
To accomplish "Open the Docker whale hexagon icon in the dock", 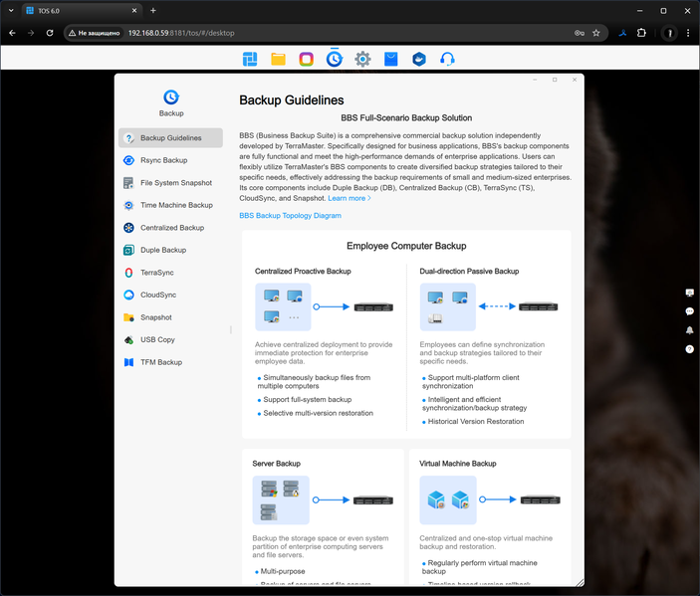I will coord(419,59).
